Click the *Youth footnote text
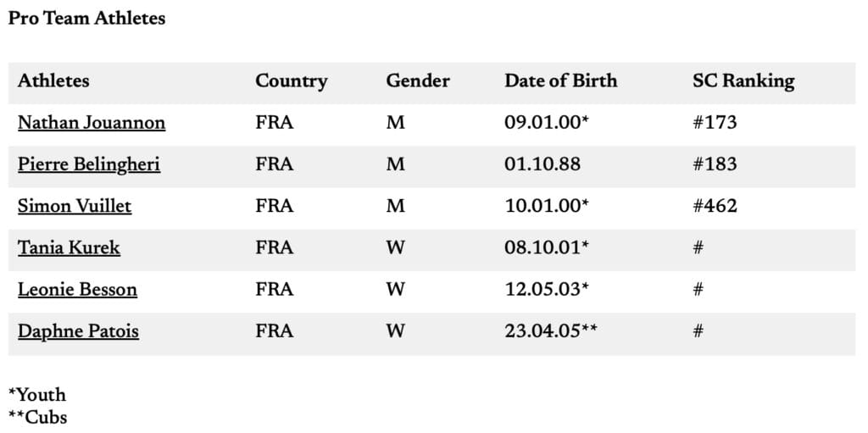The image size is (868, 433). point(37,395)
